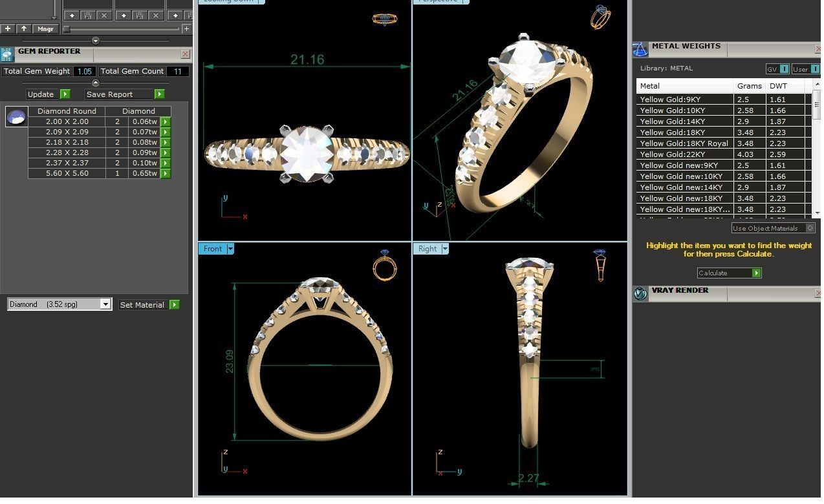Click the DWT column header
The image size is (824, 504).
click(x=785, y=86)
